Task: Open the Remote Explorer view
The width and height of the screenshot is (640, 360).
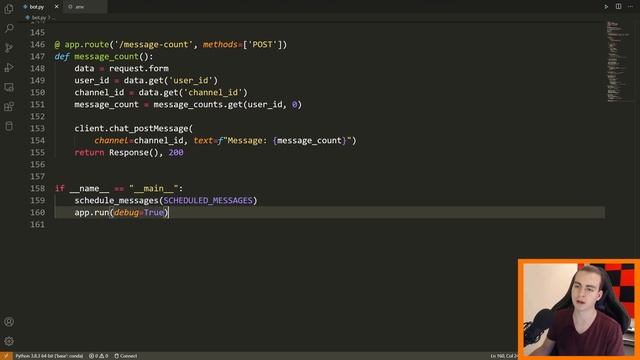Action: pyautogui.click(x=9, y=87)
